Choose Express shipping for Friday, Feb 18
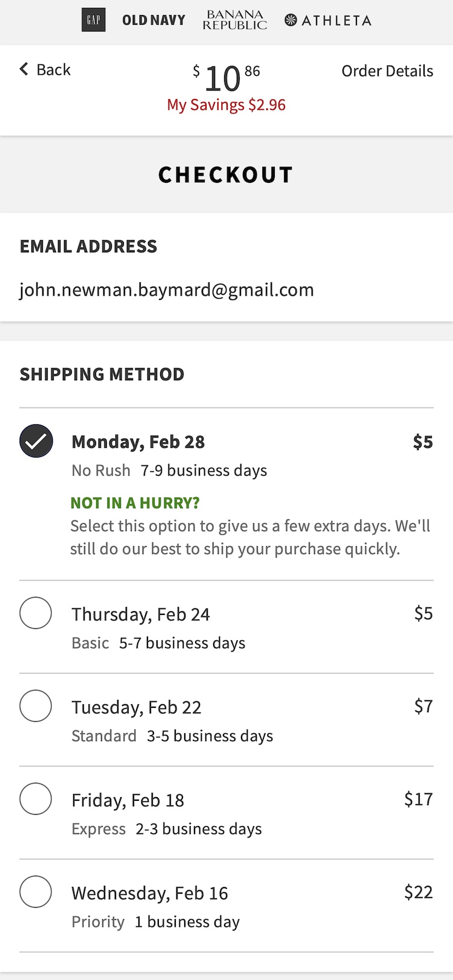453x980 pixels. click(x=36, y=799)
